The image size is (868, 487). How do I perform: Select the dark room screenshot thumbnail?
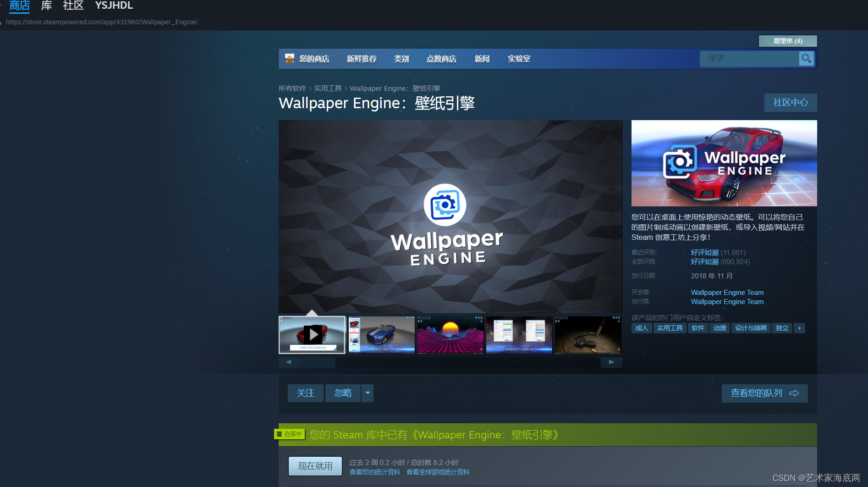coord(588,335)
